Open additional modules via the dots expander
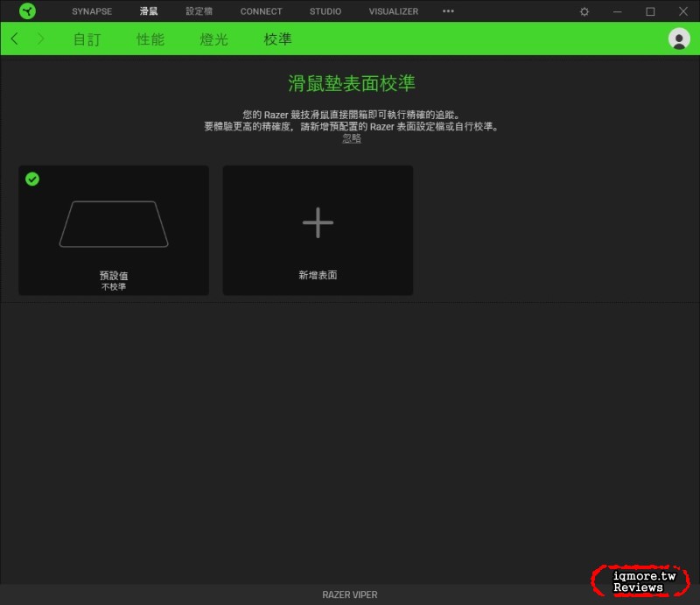Image resolution: width=700 pixels, height=605 pixels. [x=447, y=11]
